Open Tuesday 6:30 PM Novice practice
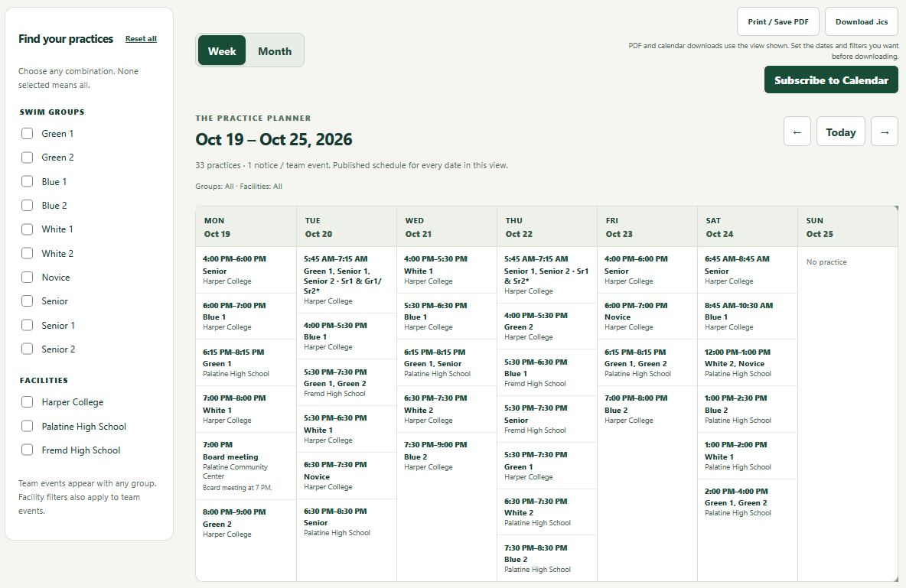 [x=347, y=476]
